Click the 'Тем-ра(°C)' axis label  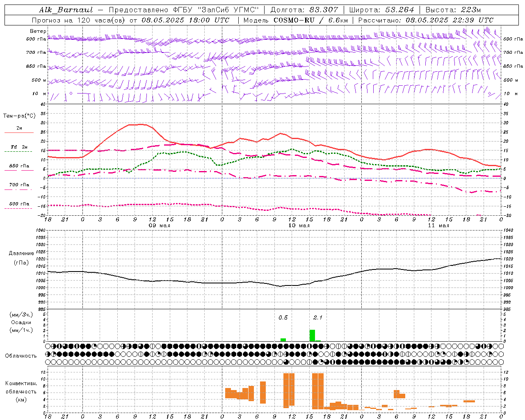point(19,116)
